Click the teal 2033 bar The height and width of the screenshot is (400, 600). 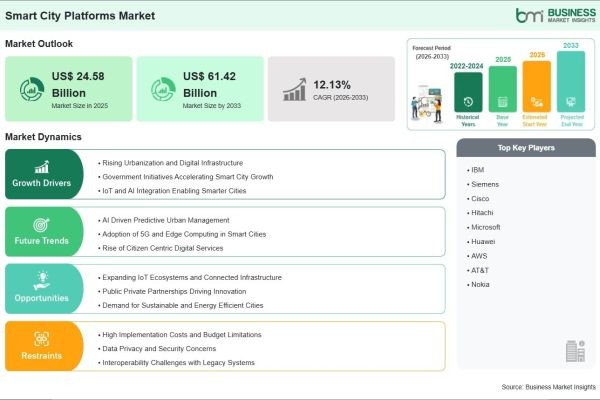tap(571, 82)
